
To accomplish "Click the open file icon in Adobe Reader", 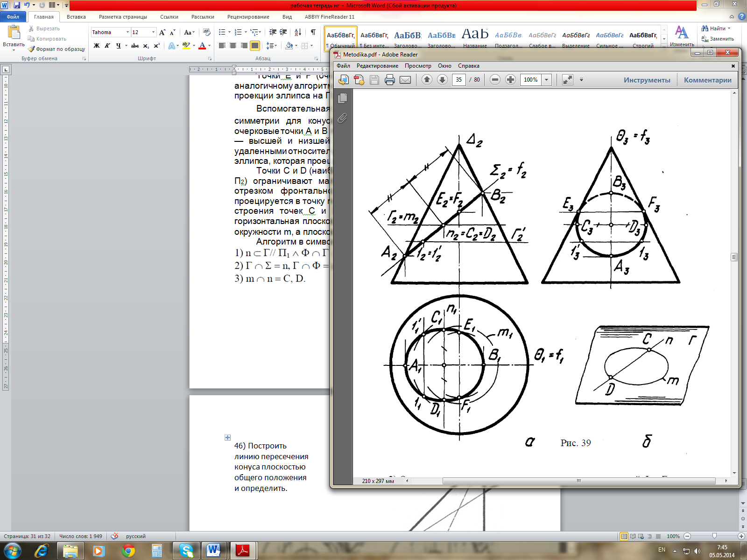I will 344,80.
